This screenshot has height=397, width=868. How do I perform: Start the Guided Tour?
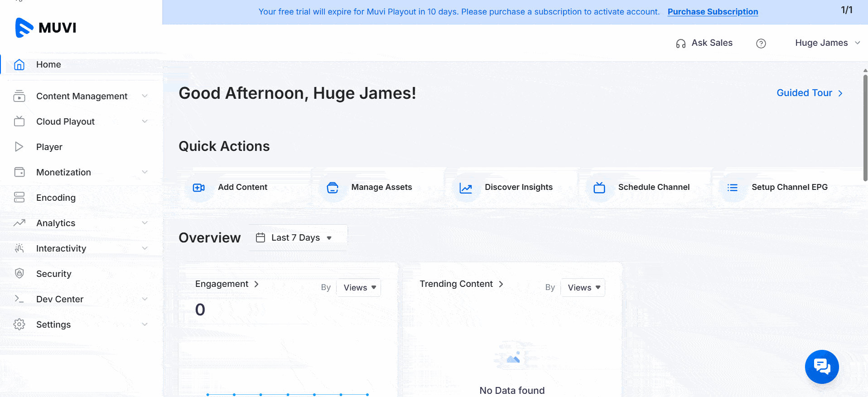click(809, 93)
